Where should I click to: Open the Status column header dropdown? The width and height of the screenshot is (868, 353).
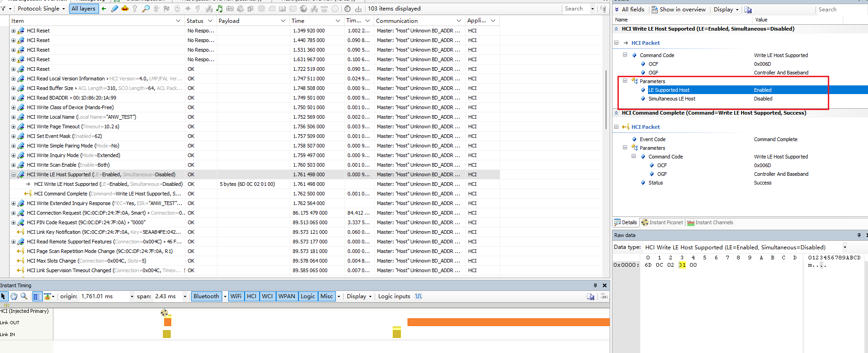tap(210, 21)
